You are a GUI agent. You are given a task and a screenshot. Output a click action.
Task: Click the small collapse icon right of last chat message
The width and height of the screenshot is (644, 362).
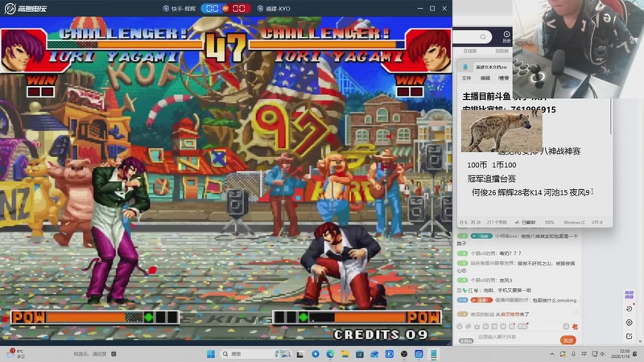click(576, 313)
